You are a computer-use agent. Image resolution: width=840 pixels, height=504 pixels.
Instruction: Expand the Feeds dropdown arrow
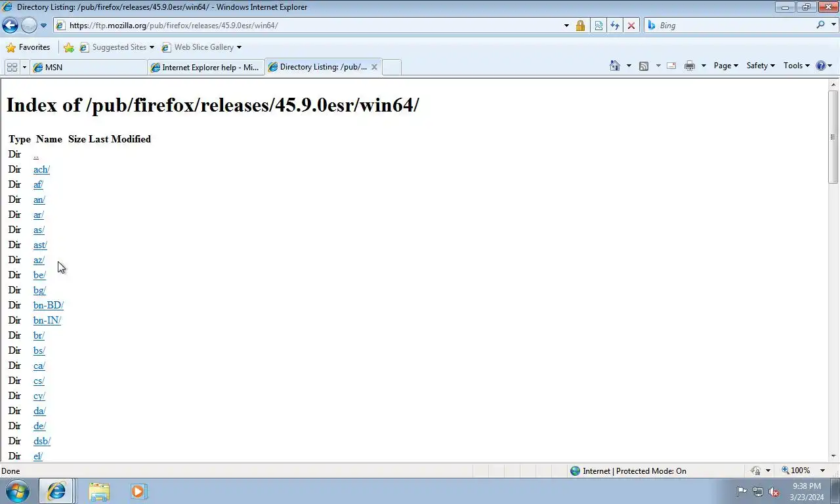pyautogui.click(x=658, y=66)
